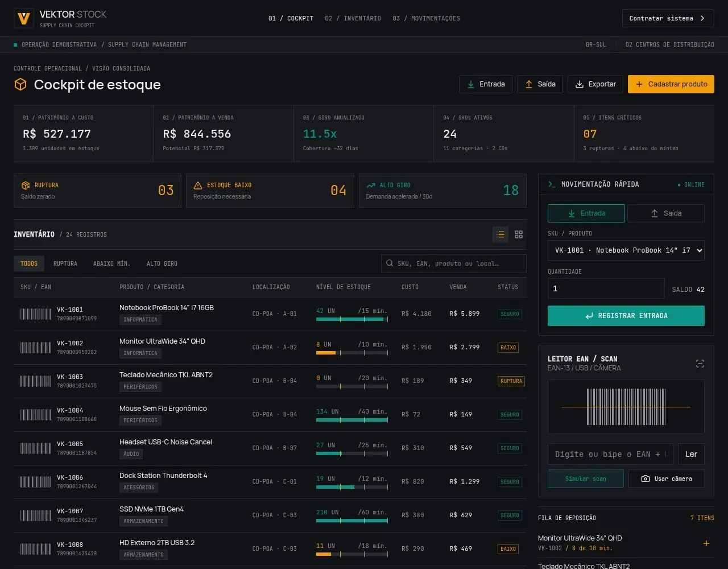Image resolution: width=728 pixels, height=569 pixels.
Task: Select Entrada mode in Movimentação Rápida
Action: [586, 213]
